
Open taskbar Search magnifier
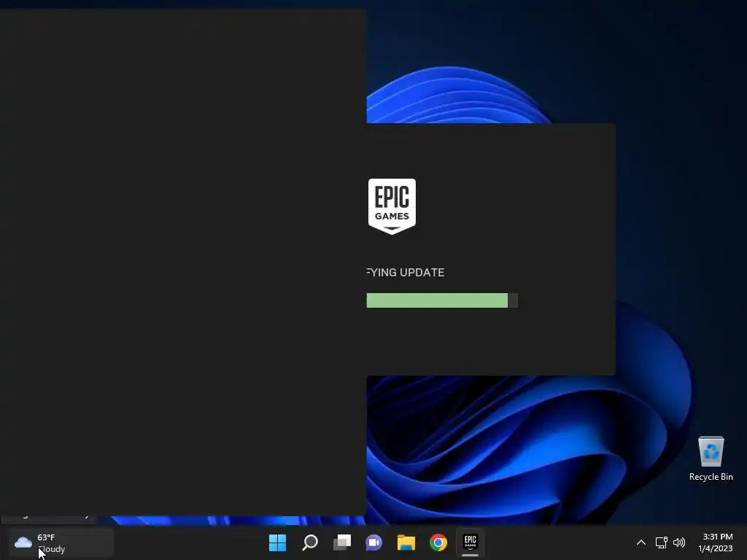pos(310,542)
